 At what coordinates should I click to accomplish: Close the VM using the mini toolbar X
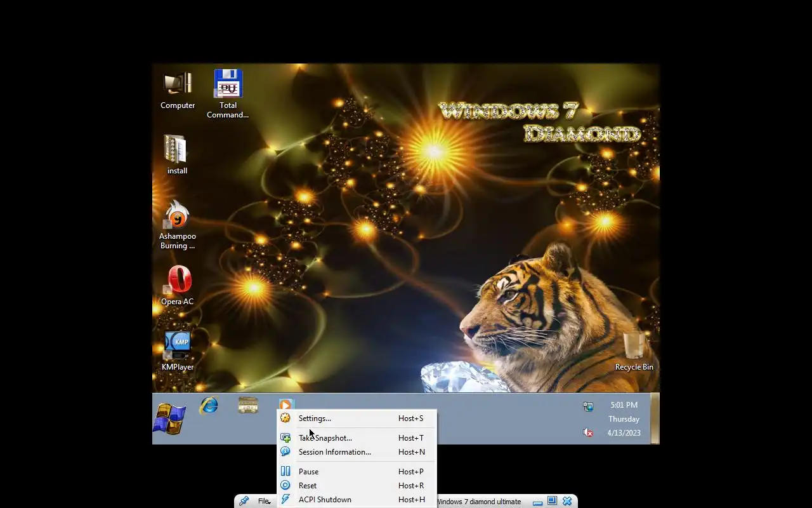[x=567, y=501]
